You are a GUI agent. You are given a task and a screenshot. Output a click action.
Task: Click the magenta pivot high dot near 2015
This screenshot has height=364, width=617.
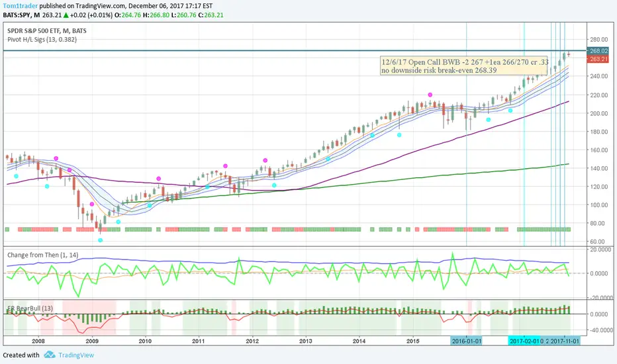point(430,95)
